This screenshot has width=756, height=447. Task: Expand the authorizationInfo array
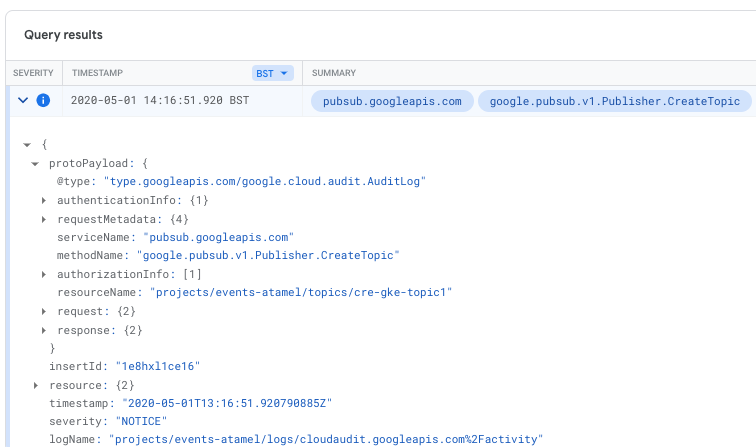tap(44, 274)
